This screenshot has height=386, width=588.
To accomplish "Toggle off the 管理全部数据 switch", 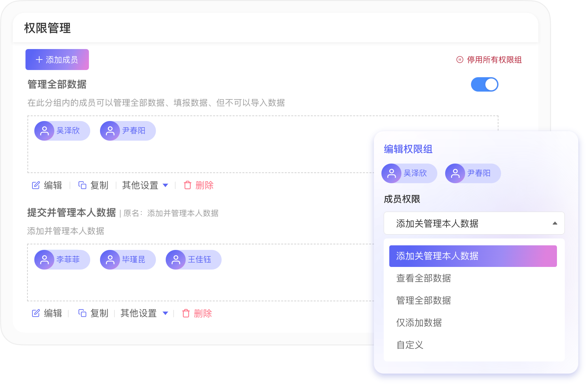I will click(x=484, y=84).
